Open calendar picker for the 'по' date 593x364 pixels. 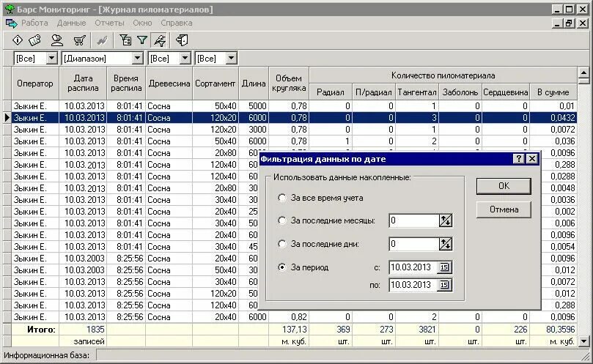444,285
